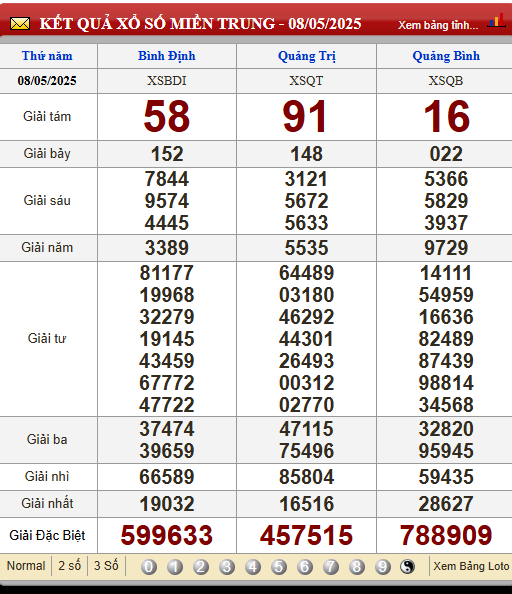The image size is (512, 594).
Task: Click Giải năm number 5535
Action: [x=306, y=248]
